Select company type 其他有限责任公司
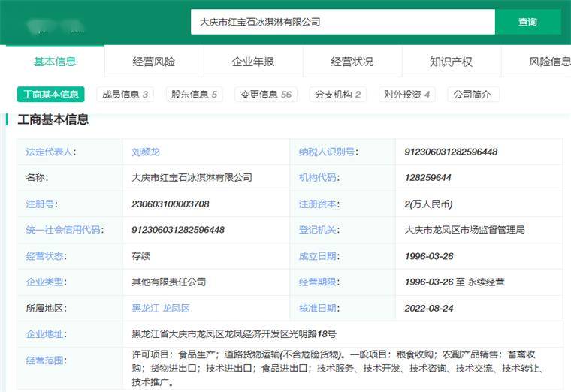 (169, 282)
